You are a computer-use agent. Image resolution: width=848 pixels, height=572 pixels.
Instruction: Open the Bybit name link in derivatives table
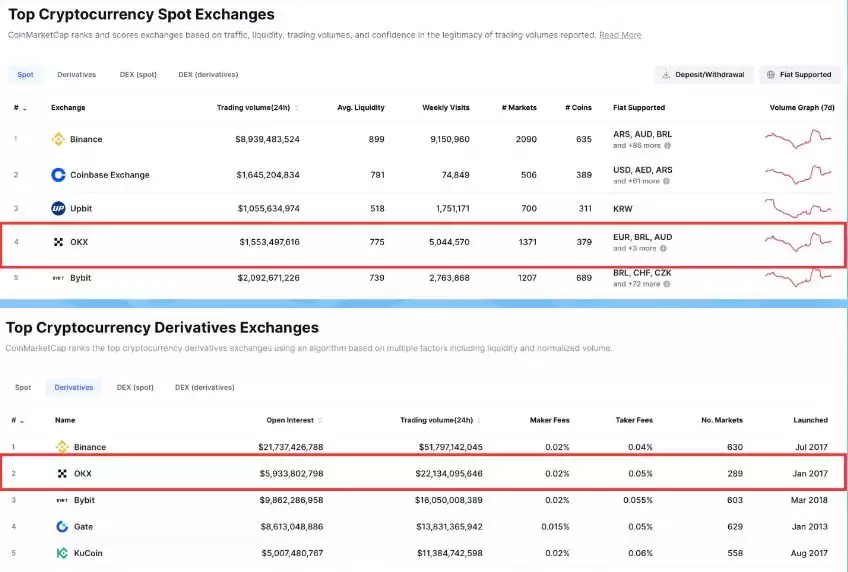(84, 500)
